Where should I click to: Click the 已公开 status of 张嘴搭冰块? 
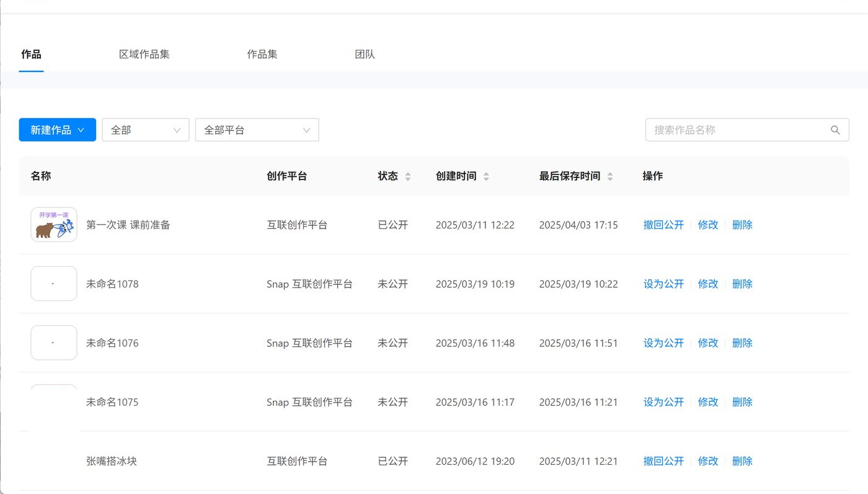click(x=393, y=460)
